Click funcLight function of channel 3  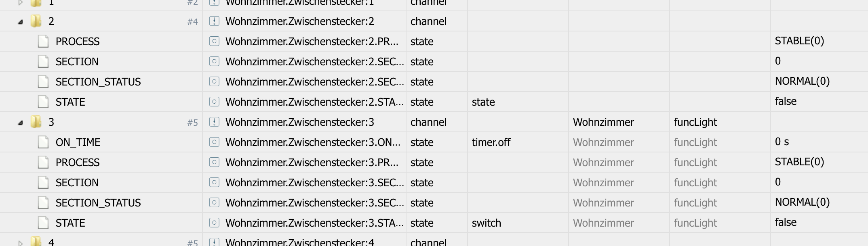[695, 122]
